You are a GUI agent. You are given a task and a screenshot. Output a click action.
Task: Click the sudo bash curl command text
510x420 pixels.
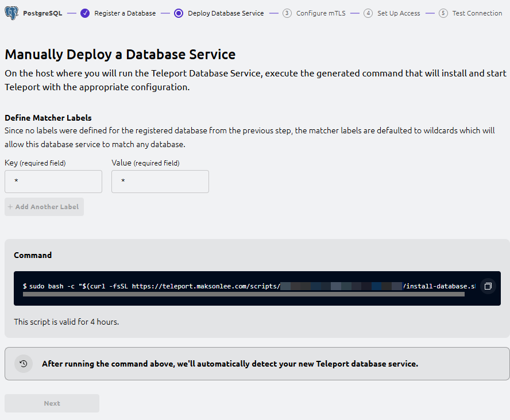149,286
